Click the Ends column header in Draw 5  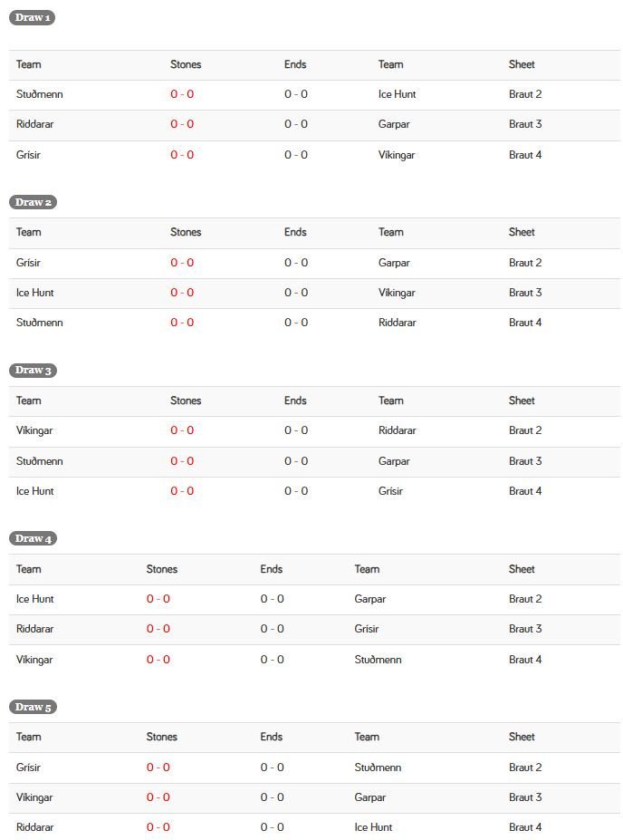272,737
